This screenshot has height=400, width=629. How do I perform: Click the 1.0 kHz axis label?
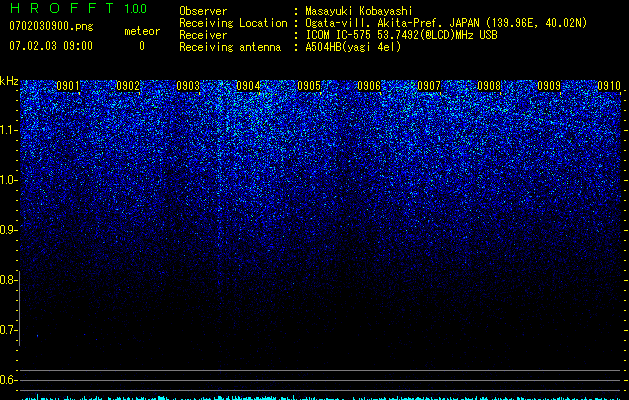pos(8,180)
